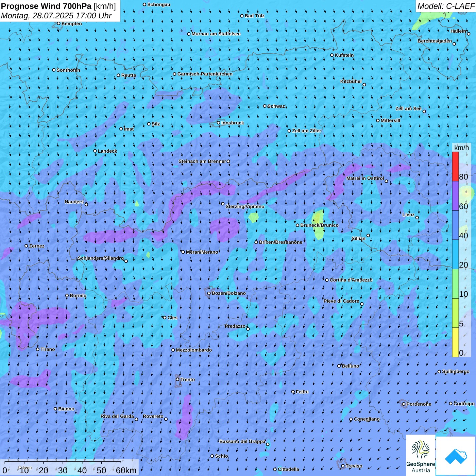Viewport: 476px width, 476px height.
Task: Click the Murnau am Staffelsee label
Action: tap(216, 34)
